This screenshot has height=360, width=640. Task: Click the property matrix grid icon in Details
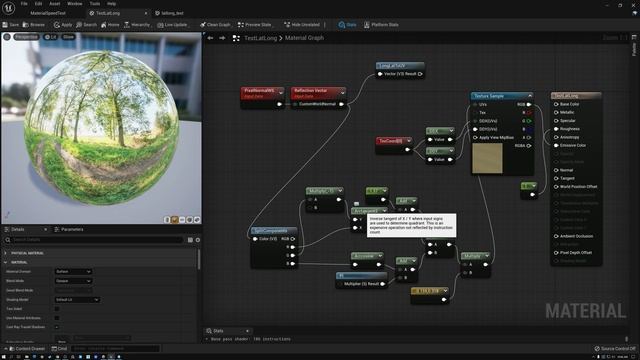point(190,240)
